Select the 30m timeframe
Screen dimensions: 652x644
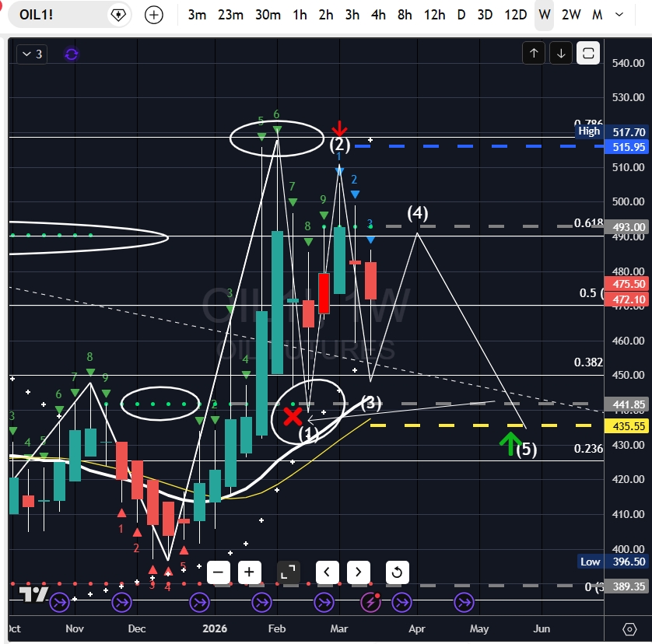[x=268, y=15]
